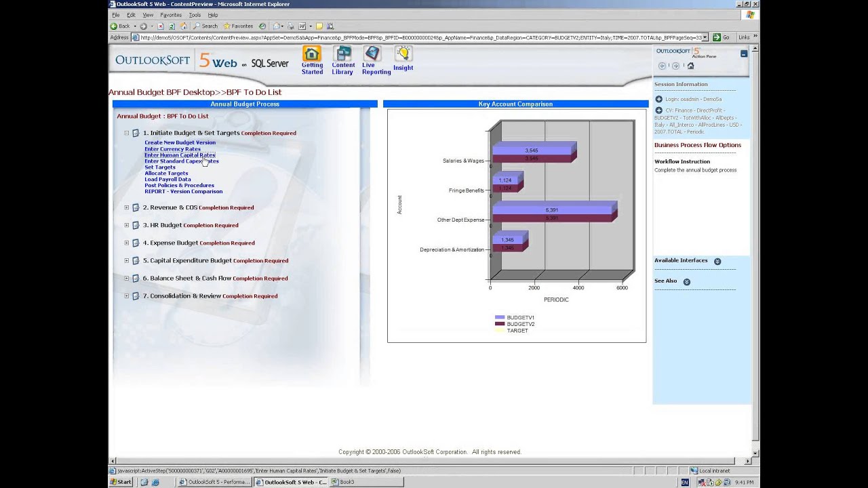Open the address bar dropdown arrow
Viewport: 868px width, 488px height.
[705, 37]
